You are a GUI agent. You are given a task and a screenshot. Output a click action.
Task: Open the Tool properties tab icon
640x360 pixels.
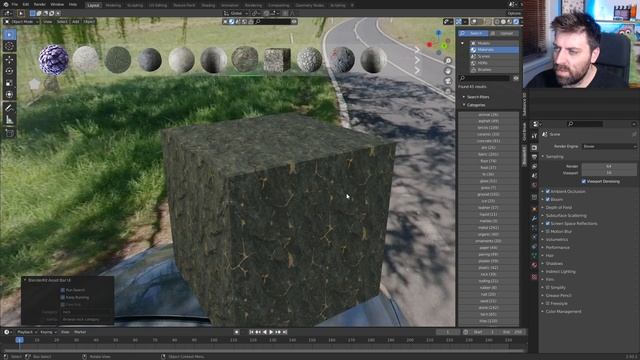pyautogui.click(x=534, y=136)
